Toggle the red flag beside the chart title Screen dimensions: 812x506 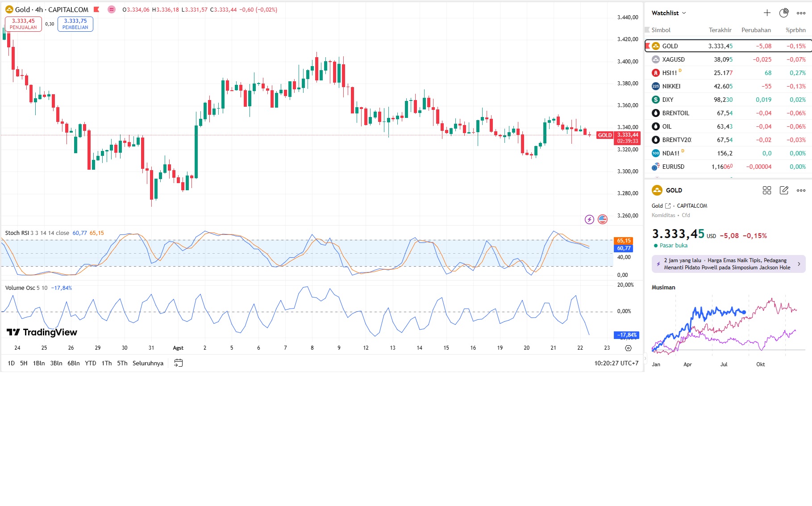coord(96,9)
